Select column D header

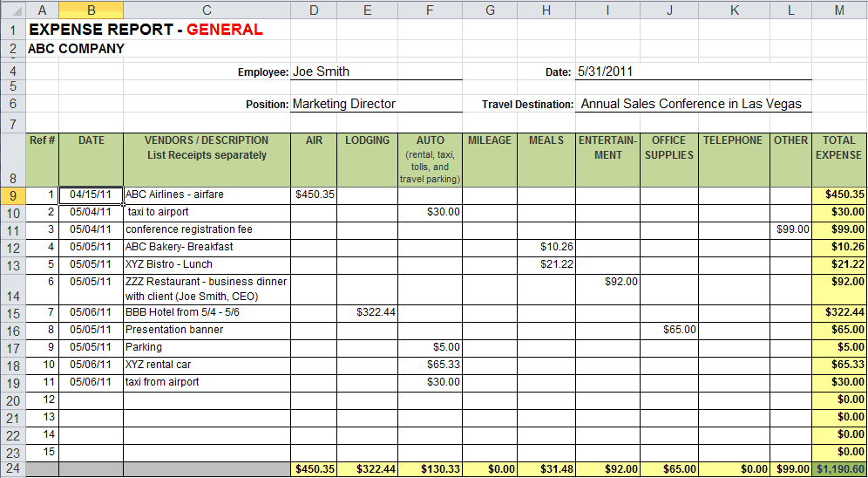(314, 9)
